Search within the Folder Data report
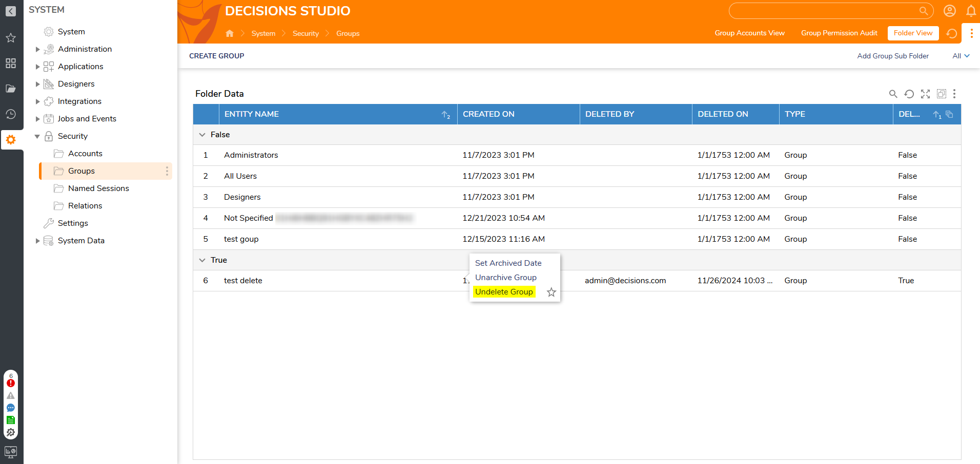 [893, 94]
